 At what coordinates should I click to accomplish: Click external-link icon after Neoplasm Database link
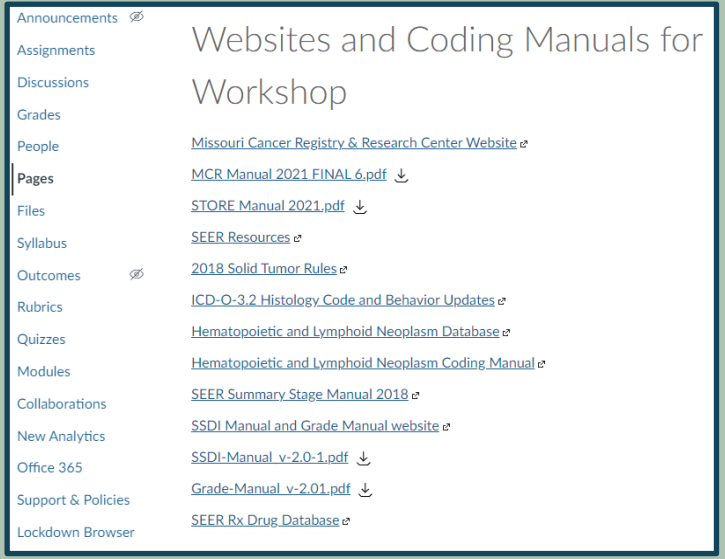(x=506, y=333)
